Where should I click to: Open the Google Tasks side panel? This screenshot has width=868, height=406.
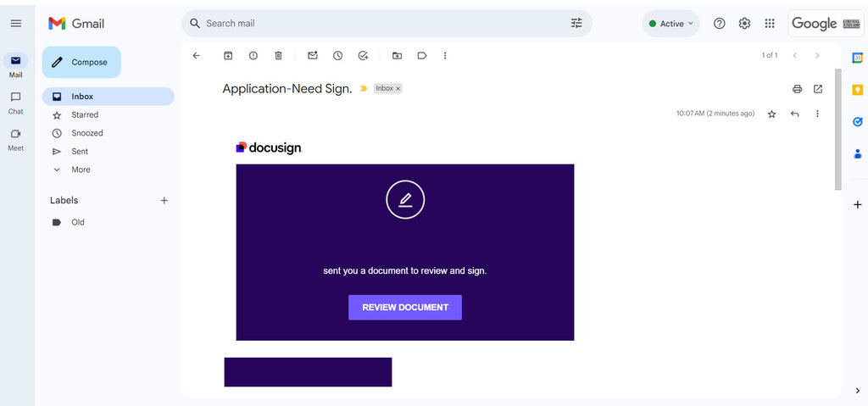pos(858,122)
